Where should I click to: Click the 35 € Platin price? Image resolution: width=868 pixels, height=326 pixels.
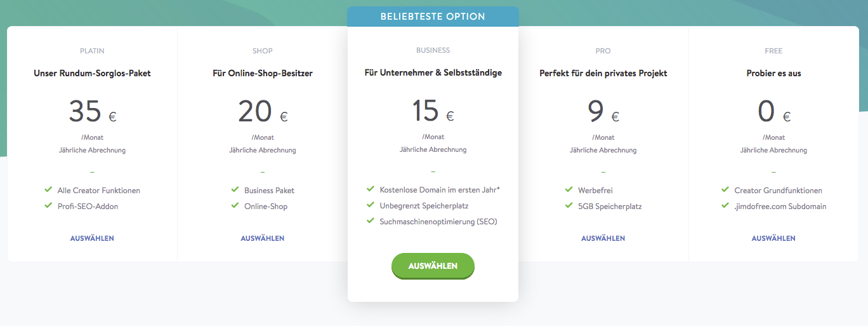coord(92,112)
